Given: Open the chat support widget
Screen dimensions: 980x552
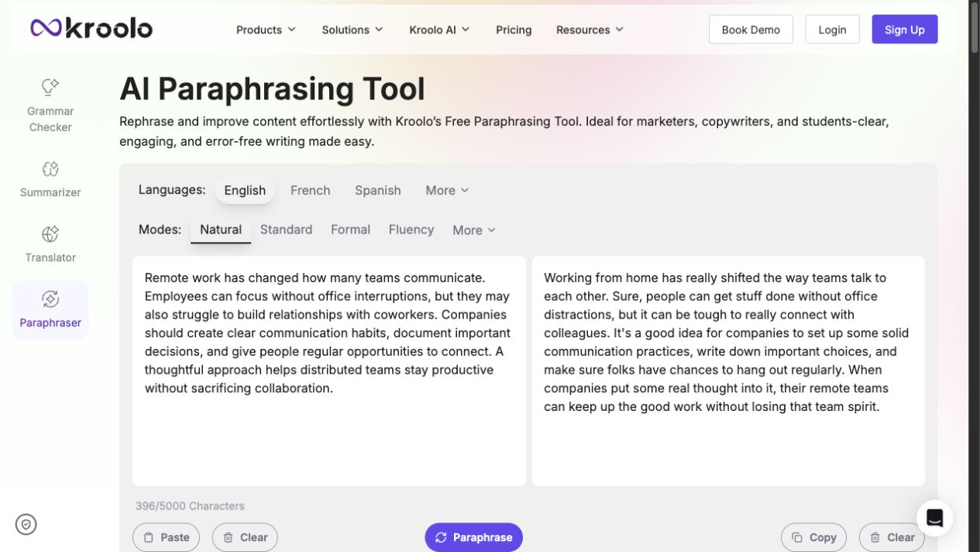Looking at the screenshot, I should [934, 518].
